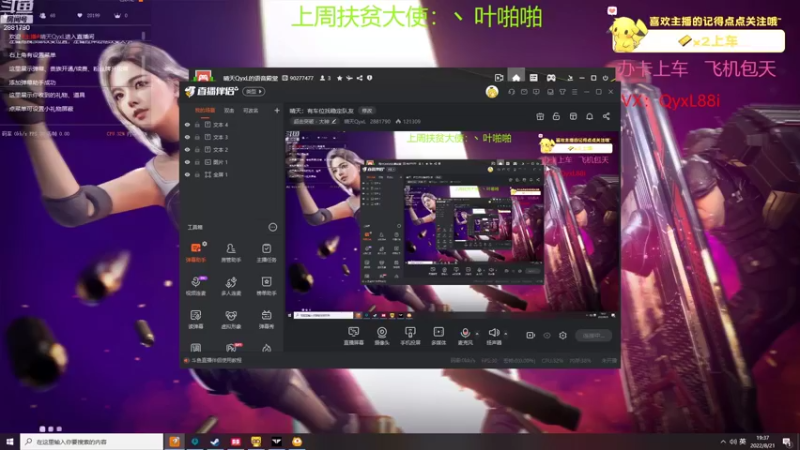Open the orange 弹幕助手 tool

click(196, 253)
